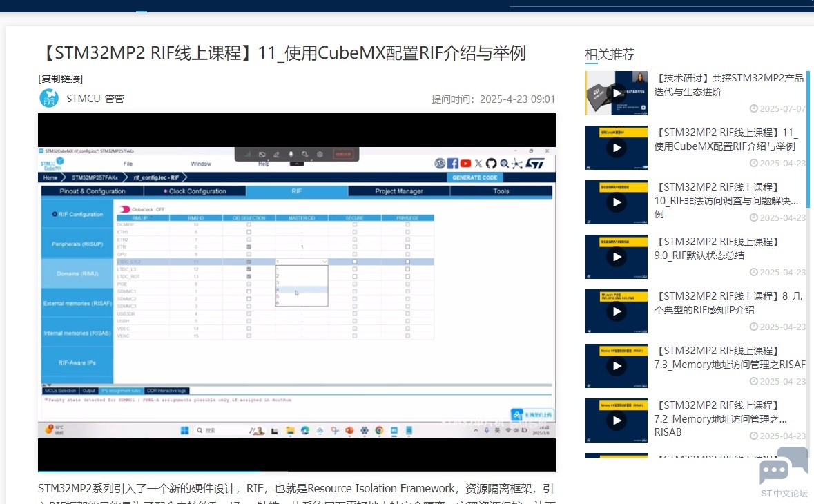Choose option 4 in the Master CID list
Image resolution: width=814 pixels, height=504 pixels.
(x=302, y=289)
